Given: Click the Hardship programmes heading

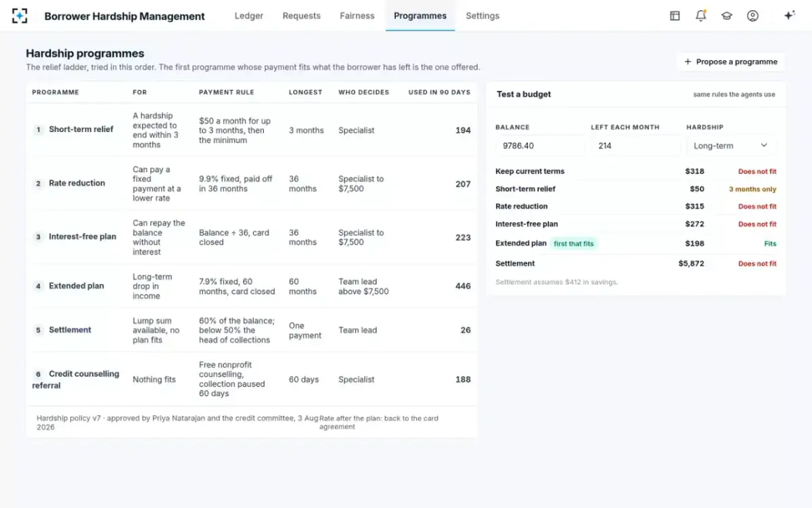Looking at the screenshot, I should click(x=85, y=54).
